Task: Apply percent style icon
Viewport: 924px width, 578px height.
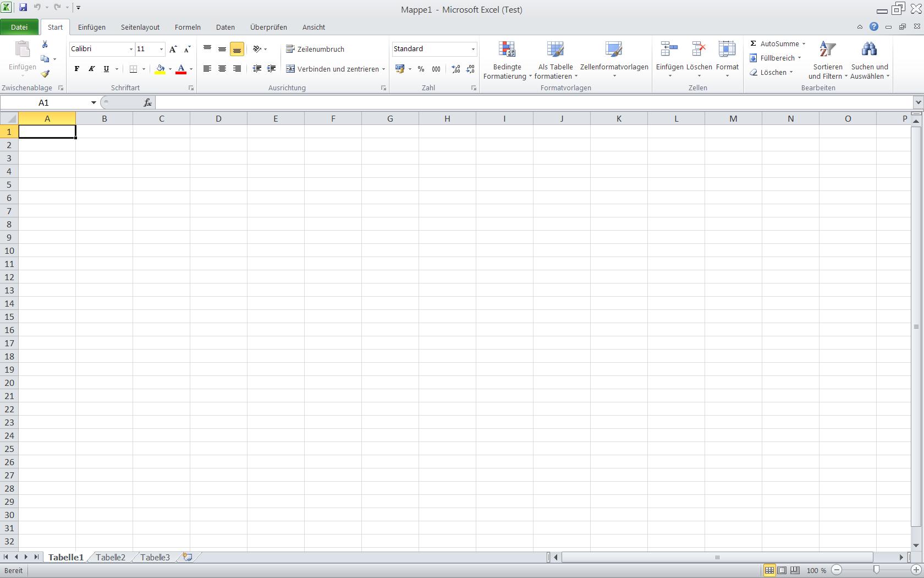Action: tap(421, 69)
